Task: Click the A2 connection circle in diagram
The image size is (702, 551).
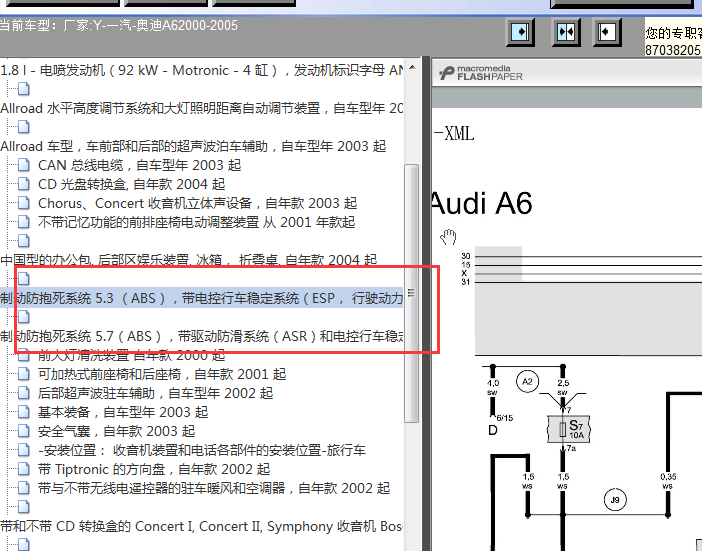Action: tap(527, 381)
